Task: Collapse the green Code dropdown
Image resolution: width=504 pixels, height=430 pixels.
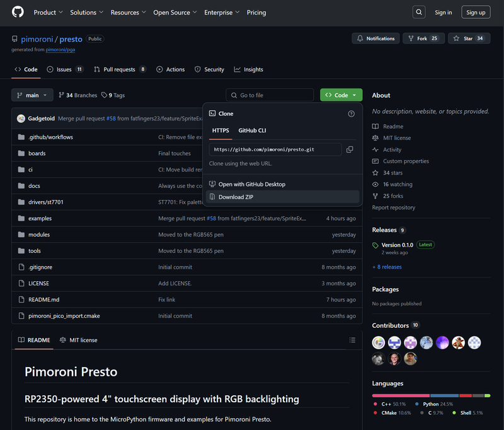Action: point(341,95)
